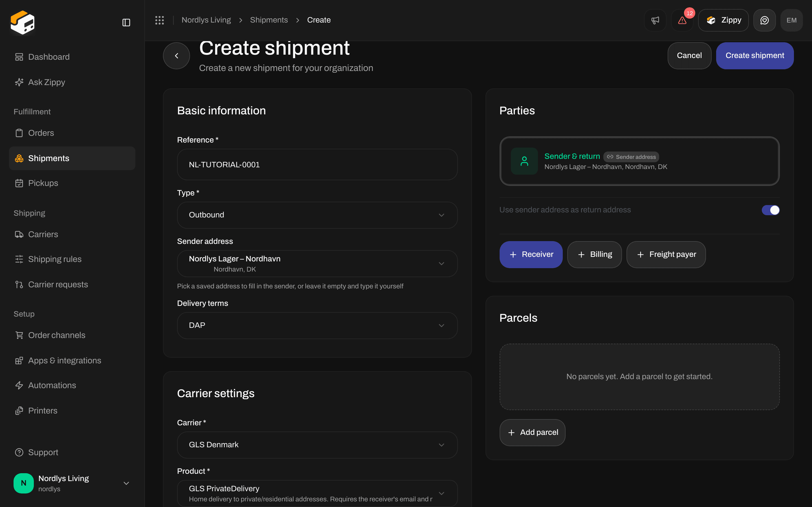Open the EM user avatar
812x507 pixels.
791,20
